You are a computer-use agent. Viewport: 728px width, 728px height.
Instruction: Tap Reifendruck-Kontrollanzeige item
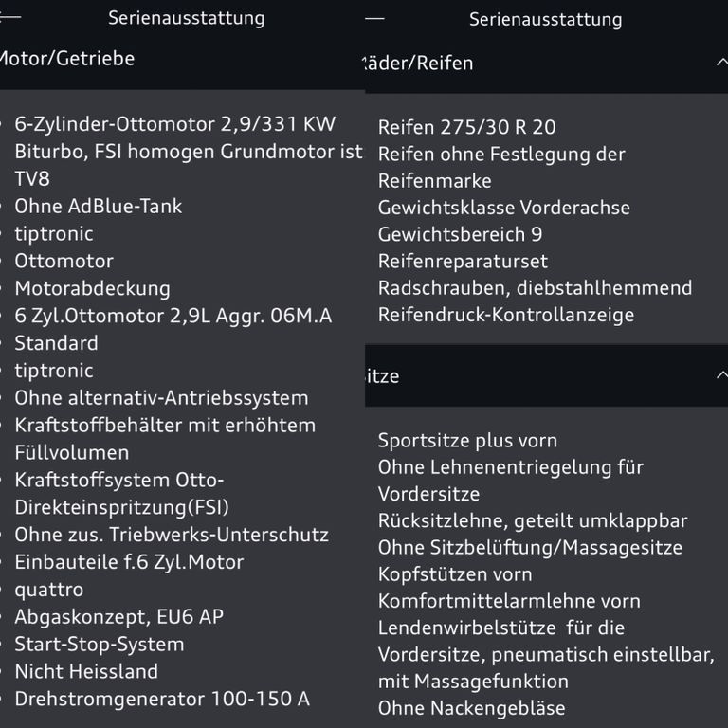click(505, 314)
